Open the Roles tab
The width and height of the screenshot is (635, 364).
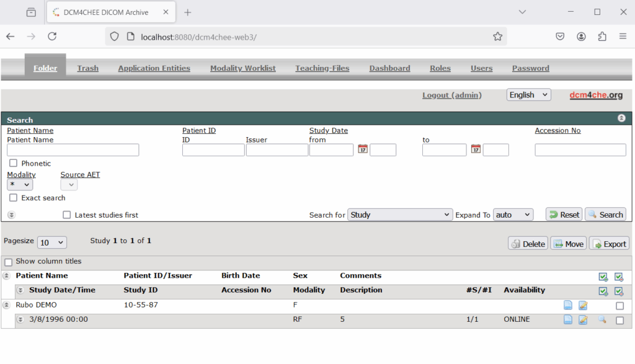440,68
